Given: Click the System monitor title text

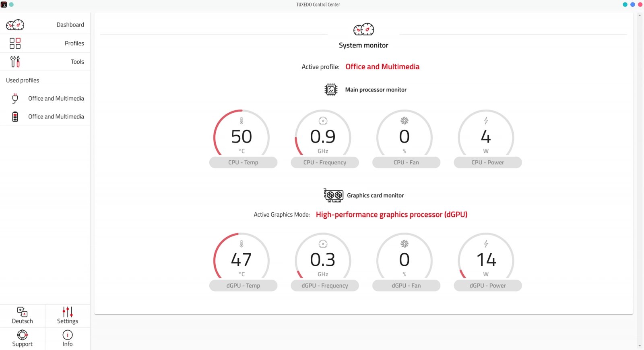Looking at the screenshot, I should (363, 45).
